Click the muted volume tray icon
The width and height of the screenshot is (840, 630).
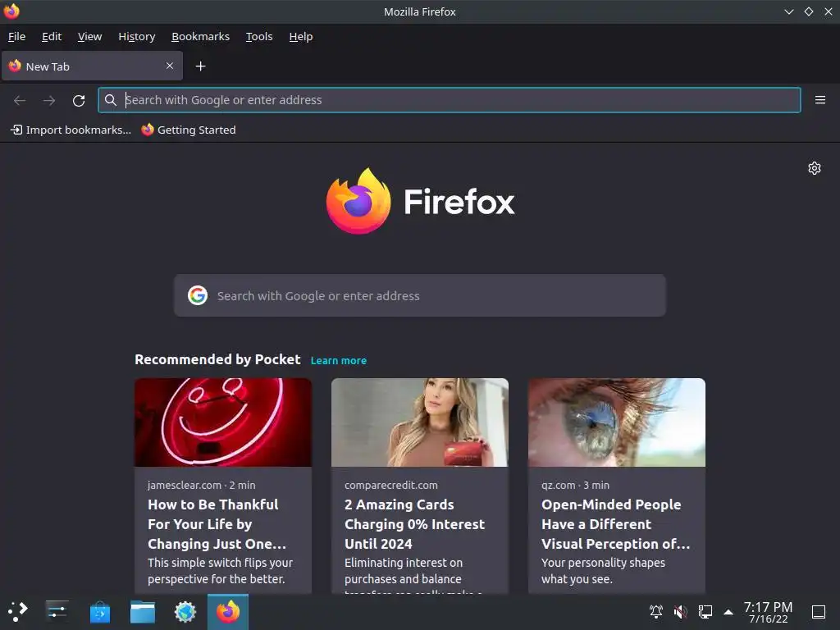680,612
